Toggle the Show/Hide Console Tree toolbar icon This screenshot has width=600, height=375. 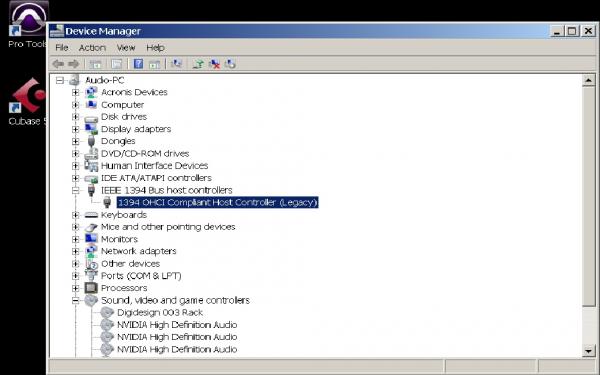[95, 64]
